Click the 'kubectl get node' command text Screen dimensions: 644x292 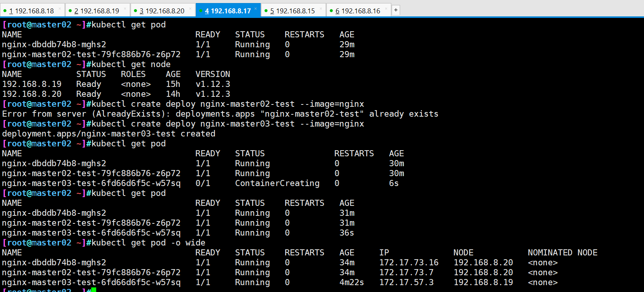(x=131, y=64)
